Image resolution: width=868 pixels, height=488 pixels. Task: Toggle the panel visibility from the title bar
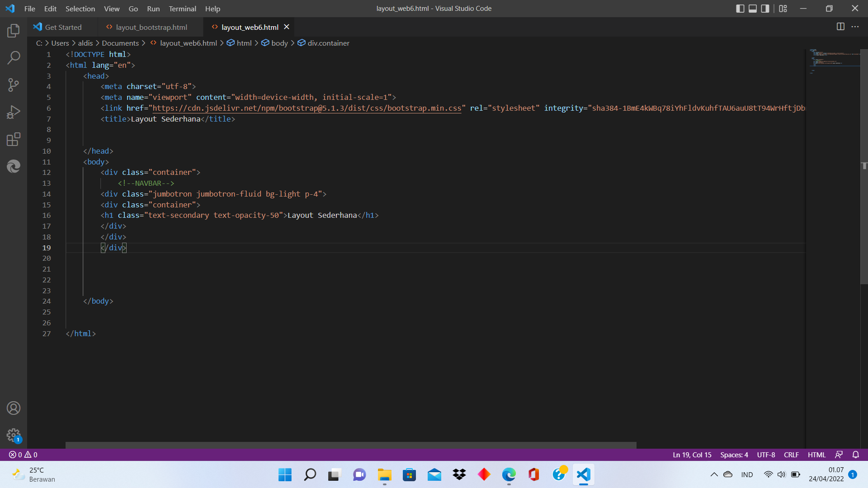pos(753,8)
